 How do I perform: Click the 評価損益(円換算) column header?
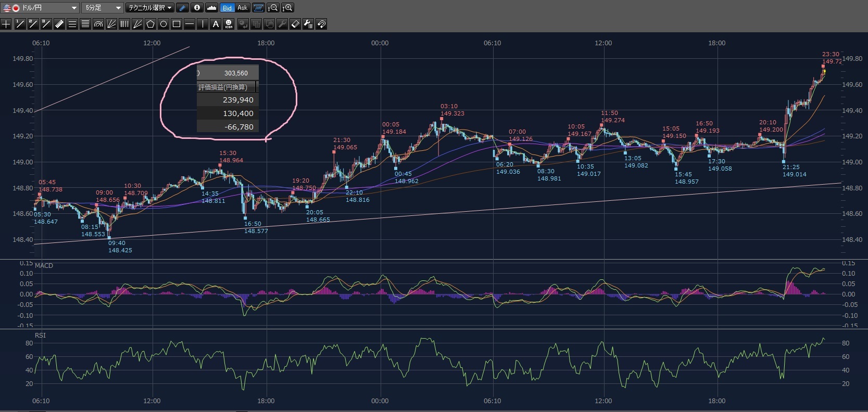(x=223, y=87)
